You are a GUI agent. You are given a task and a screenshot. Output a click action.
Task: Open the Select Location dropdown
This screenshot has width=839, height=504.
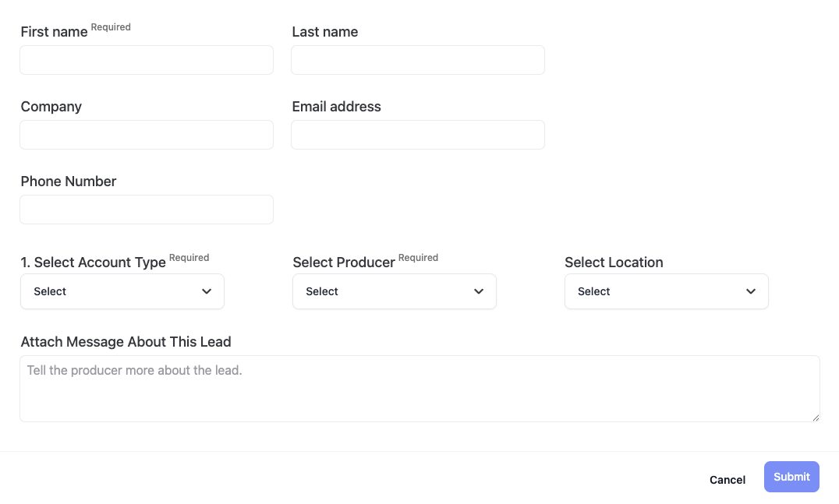point(666,291)
